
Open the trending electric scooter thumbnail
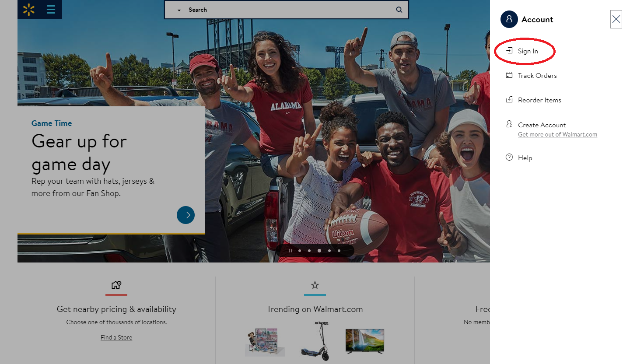[x=315, y=341]
